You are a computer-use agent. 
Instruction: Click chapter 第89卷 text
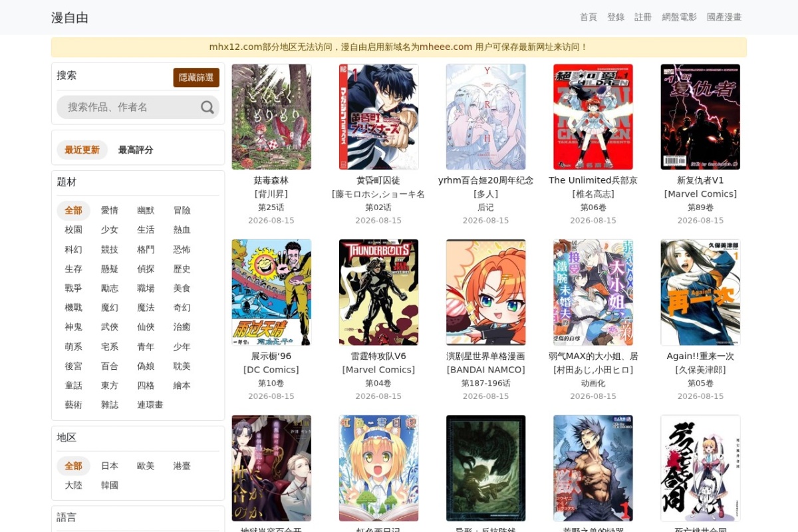click(700, 207)
